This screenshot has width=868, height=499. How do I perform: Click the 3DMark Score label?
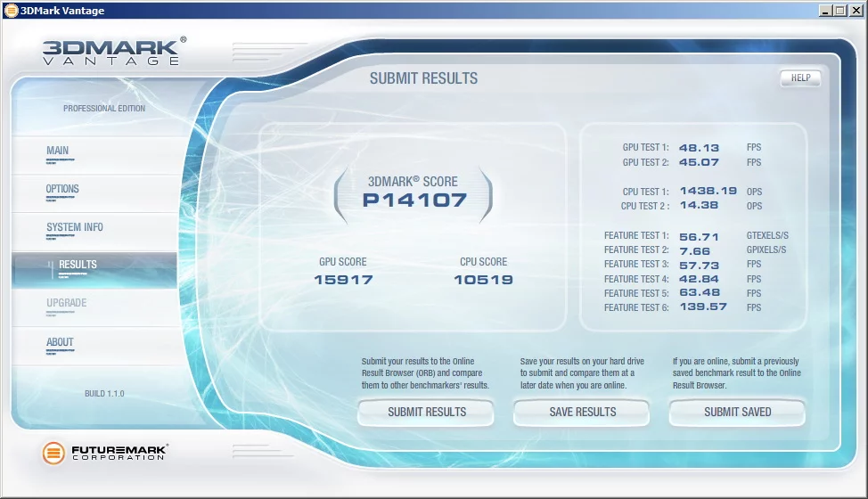pos(413,182)
